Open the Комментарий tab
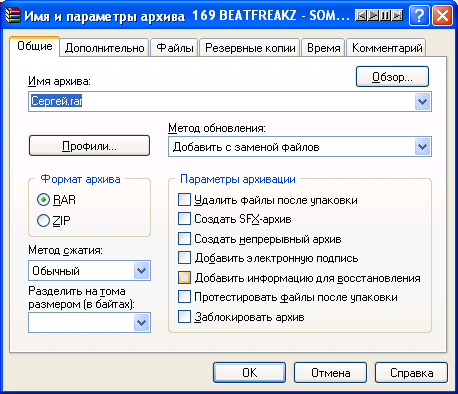This screenshot has width=458, height=394. point(387,48)
